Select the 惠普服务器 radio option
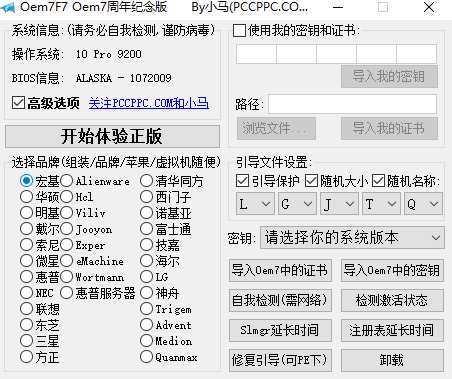This screenshot has height=379, width=452. [66, 293]
